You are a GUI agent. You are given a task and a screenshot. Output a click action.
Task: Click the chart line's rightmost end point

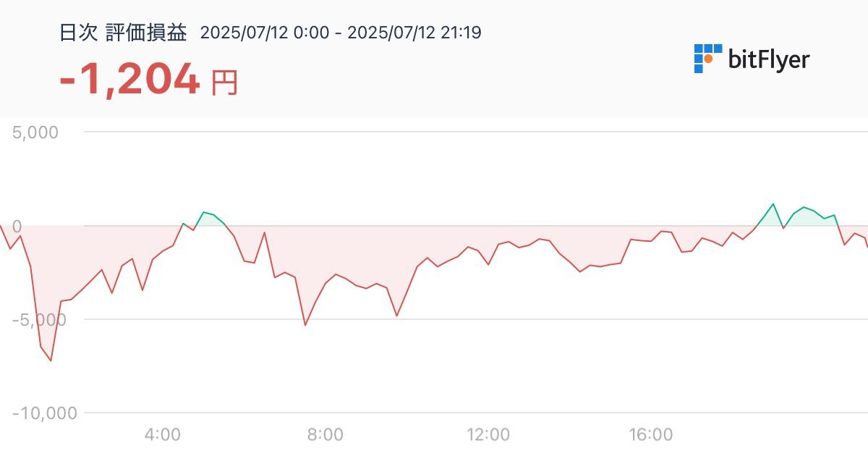[x=867, y=247]
